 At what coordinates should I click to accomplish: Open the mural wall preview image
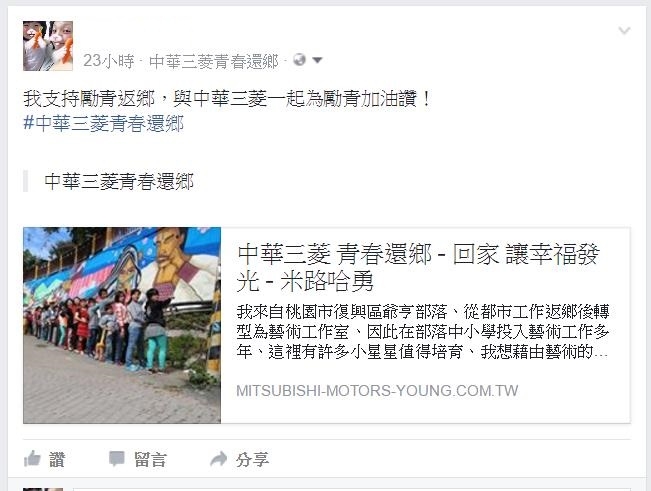122,325
